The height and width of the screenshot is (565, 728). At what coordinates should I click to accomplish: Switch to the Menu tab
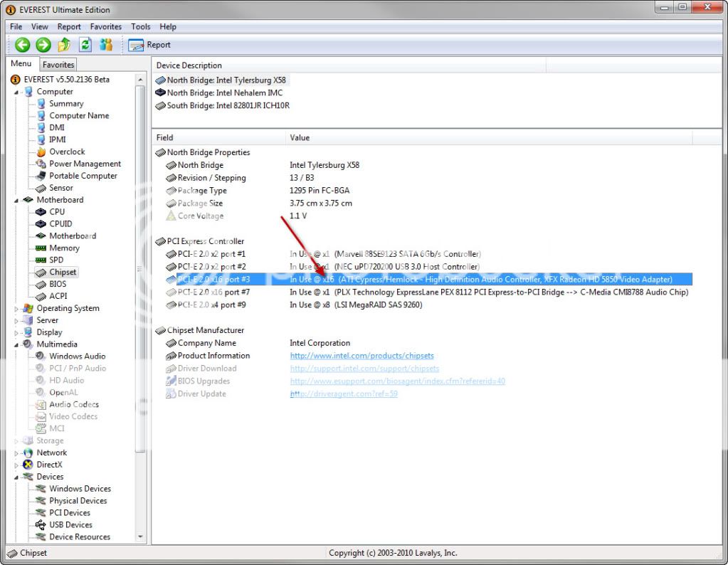[x=21, y=63]
